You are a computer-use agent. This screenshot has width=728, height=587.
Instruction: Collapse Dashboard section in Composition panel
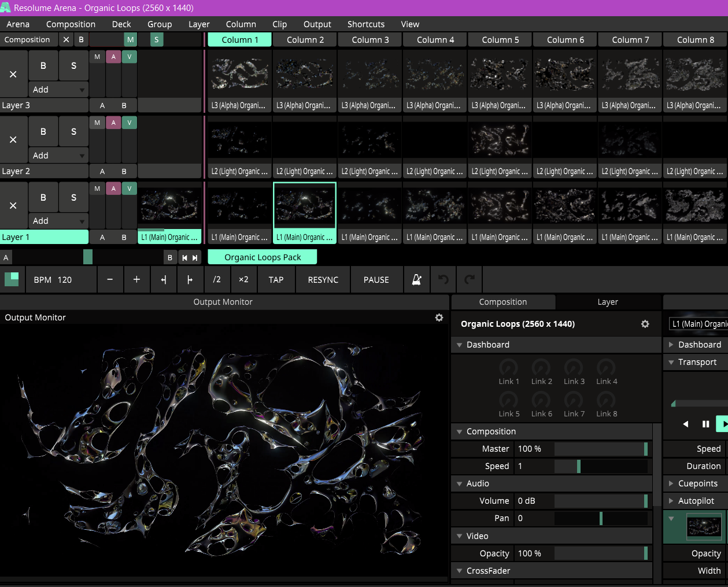click(459, 345)
